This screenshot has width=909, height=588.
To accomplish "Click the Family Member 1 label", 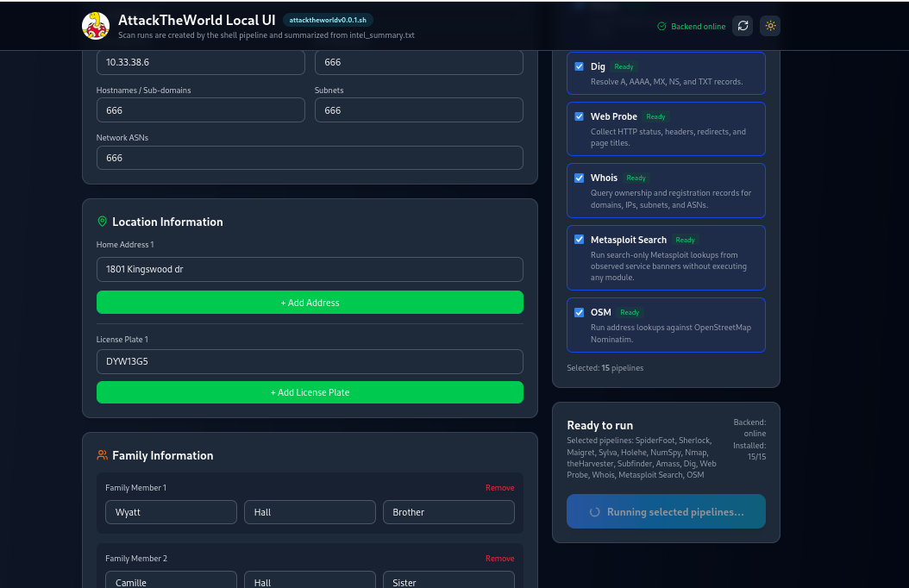I will [135, 488].
